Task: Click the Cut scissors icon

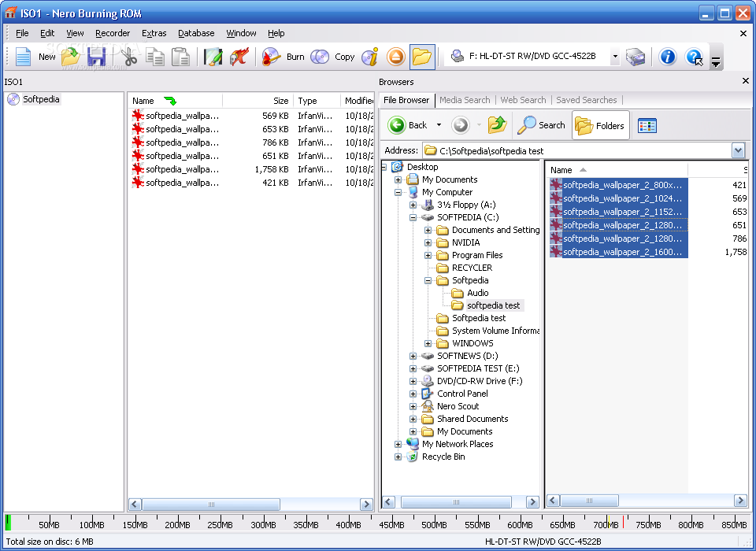Action: coord(130,57)
